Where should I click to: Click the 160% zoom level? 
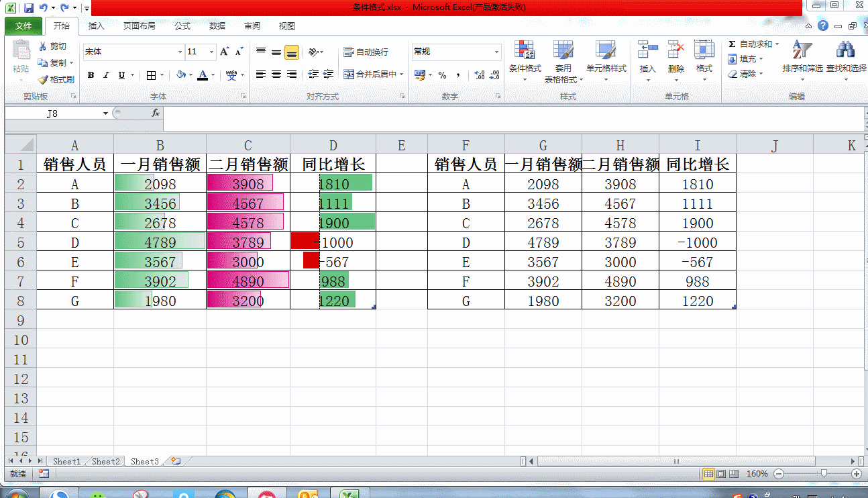[x=757, y=474]
